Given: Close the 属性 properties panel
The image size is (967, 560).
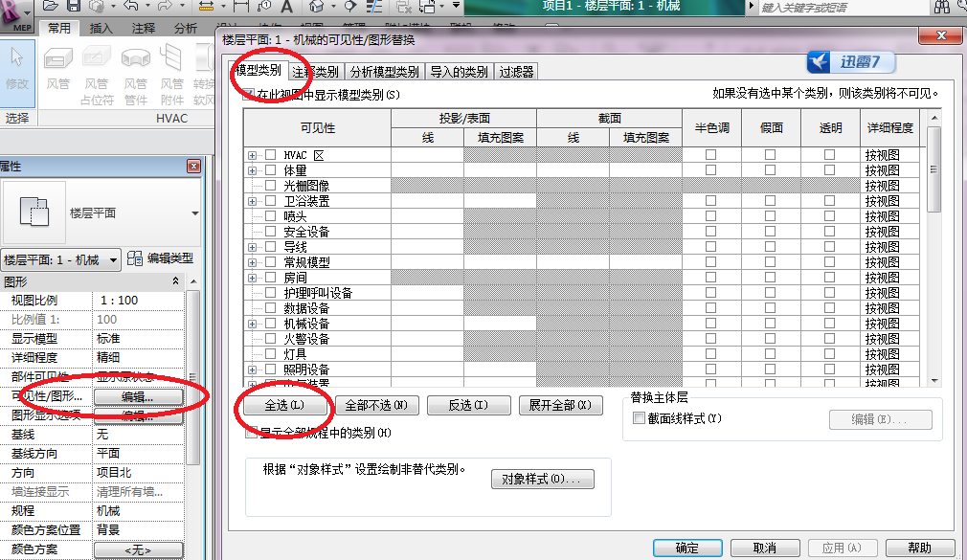Looking at the screenshot, I should click(193, 166).
